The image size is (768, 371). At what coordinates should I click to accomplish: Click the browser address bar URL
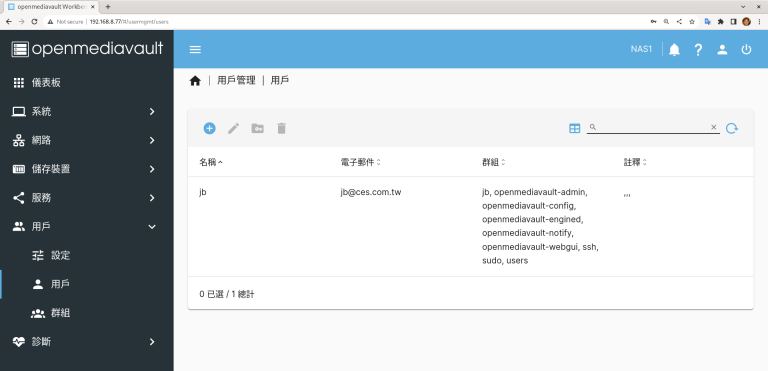pos(129,22)
